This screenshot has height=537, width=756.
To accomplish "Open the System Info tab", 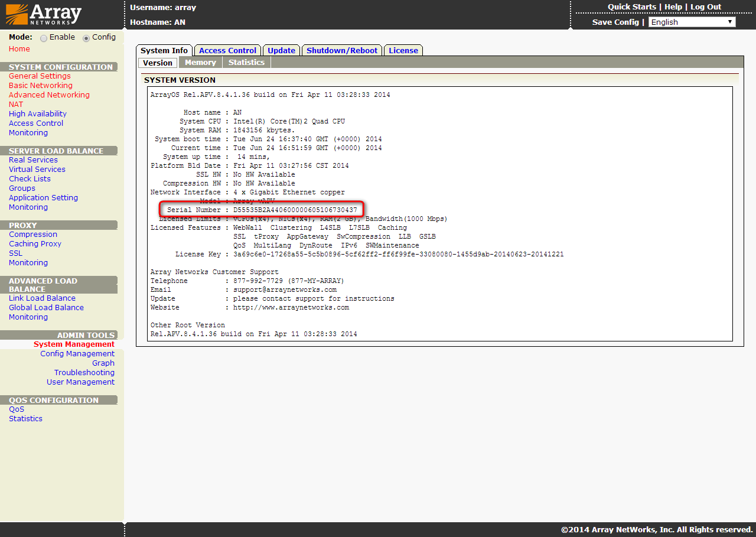I will (164, 50).
